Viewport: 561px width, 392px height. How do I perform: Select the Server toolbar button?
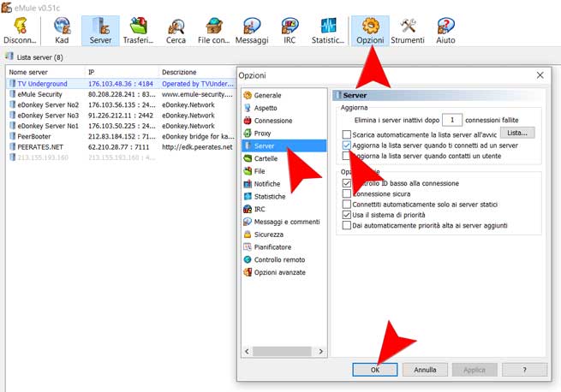[100, 31]
